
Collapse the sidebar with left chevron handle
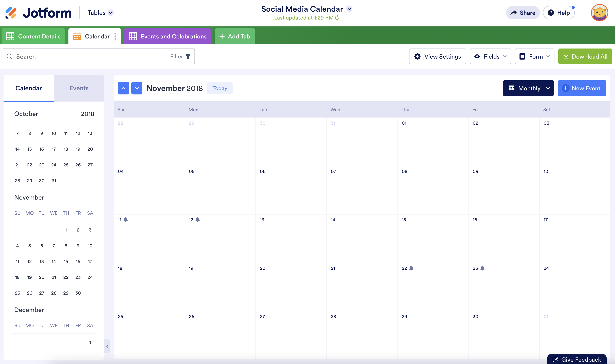point(107,346)
